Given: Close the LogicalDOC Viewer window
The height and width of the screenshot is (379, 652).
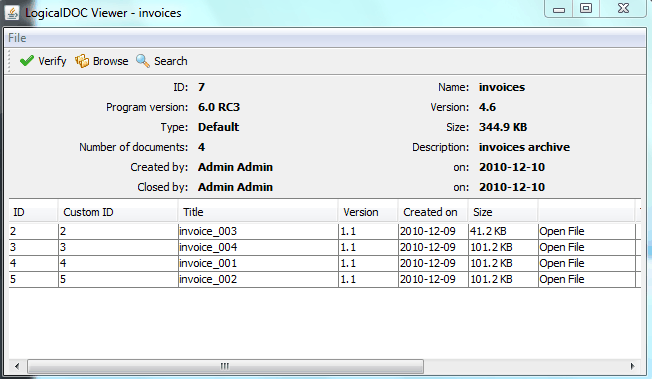Looking at the screenshot, I should coord(623,8).
